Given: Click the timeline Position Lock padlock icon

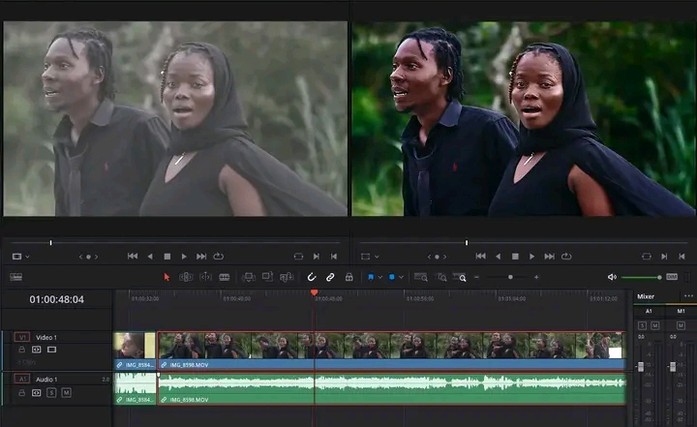Looking at the screenshot, I should click(348, 277).
